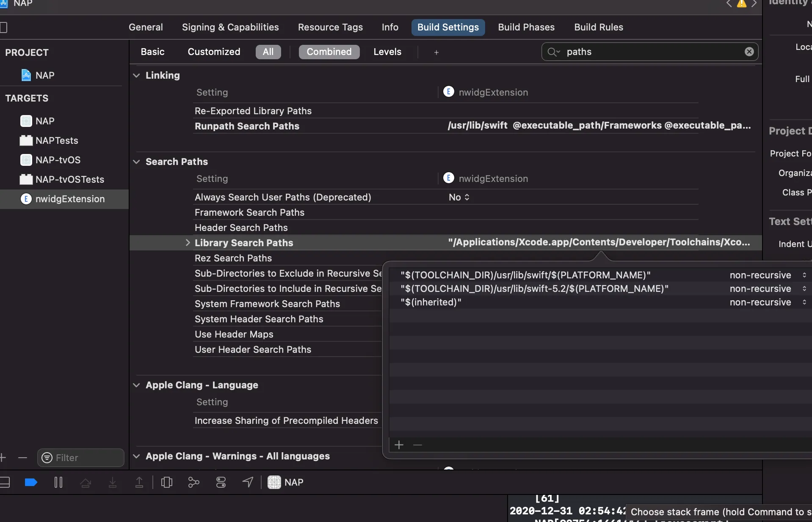This screenshot has width=812, height=522.
Task: Open Signing & Capabilities tab
Action: point(230,27)
